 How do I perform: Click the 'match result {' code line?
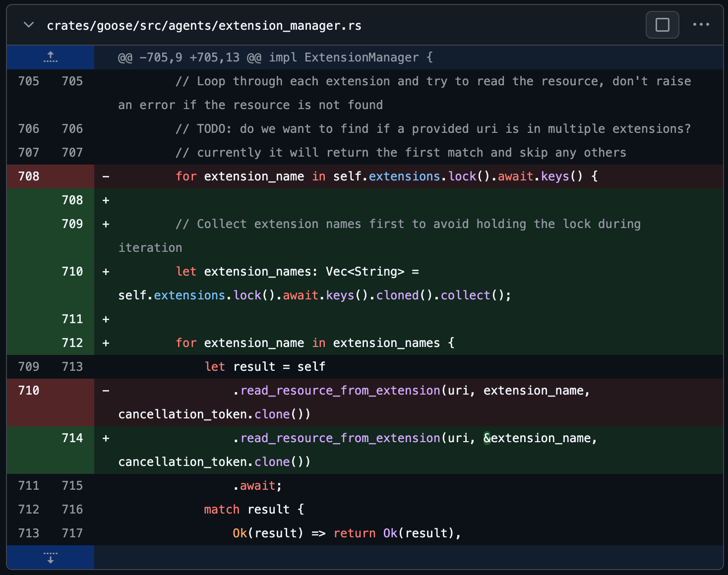coord(253,510)
